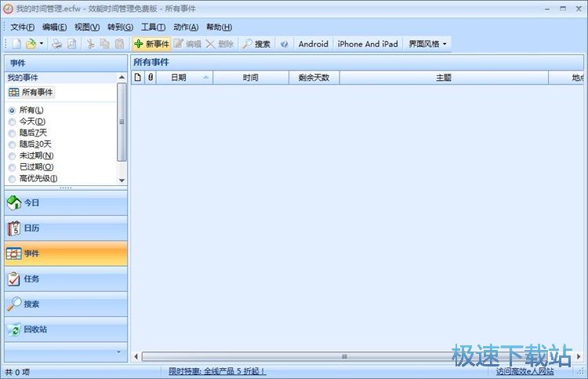Sort by the 主题 column header
588x379 pixels.
(444, 78)
